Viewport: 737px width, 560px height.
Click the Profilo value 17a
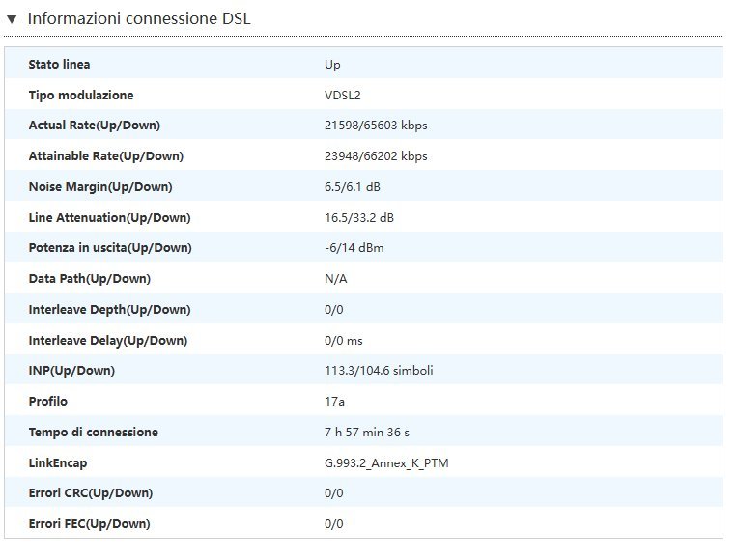[333, 402]
